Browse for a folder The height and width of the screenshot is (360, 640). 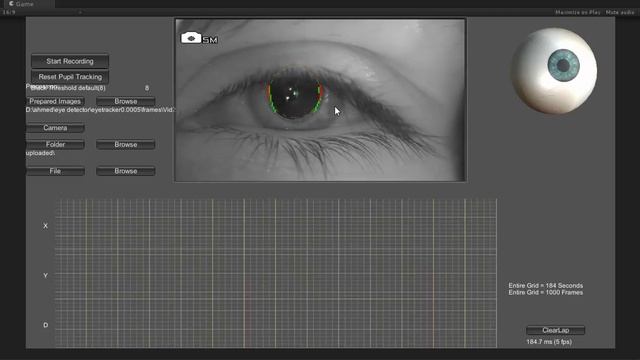(126, 144)
